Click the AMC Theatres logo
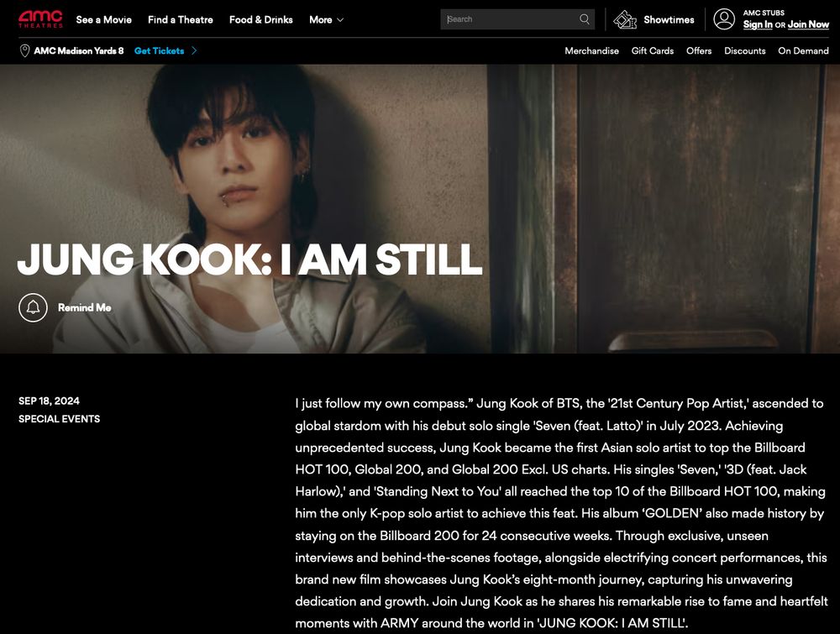840x634 pixels. coord(40,19)
